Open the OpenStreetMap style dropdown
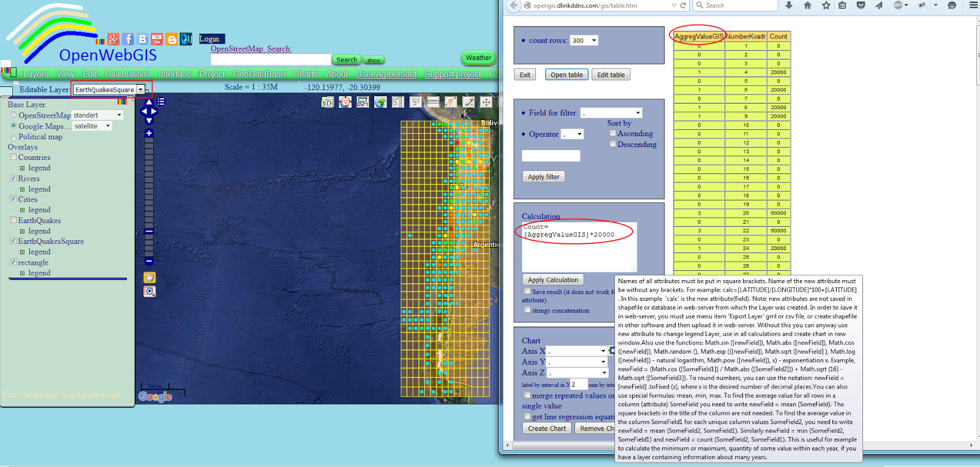This screenshot has height=467, width=980. tap(98, 115)
